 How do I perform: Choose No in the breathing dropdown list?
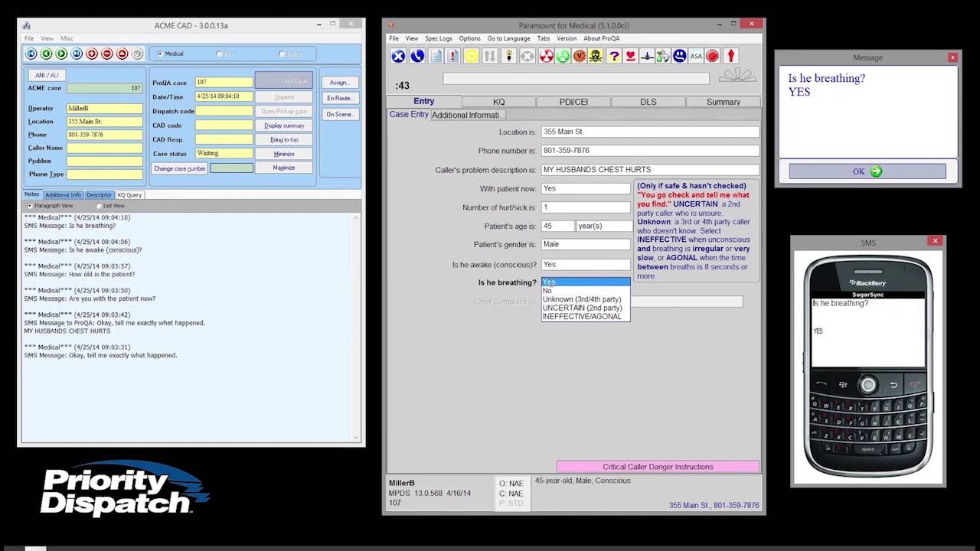586,291
